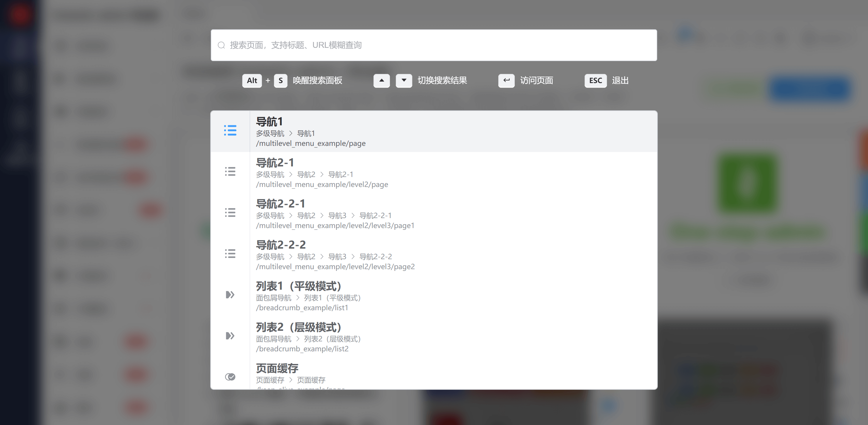Click the ESC key hint to exit

(x=595, y=80)
